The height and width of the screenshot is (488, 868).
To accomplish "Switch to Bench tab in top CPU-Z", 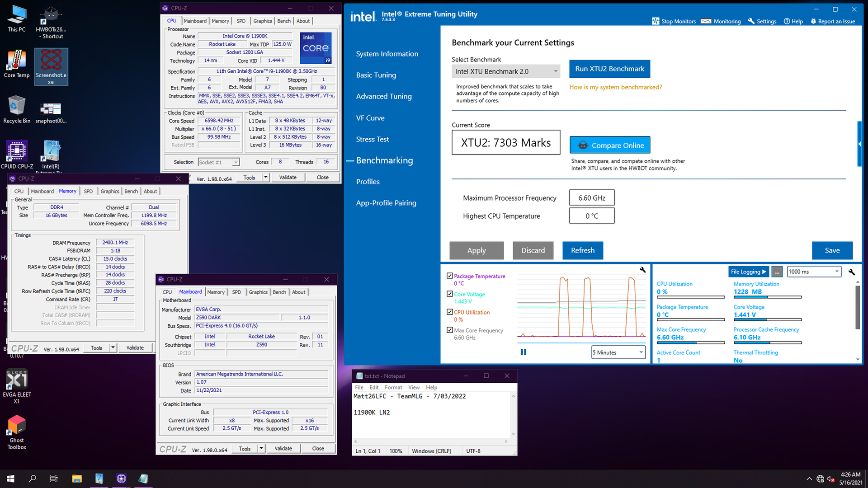I will pyautogui.click(x=284, y=21).
